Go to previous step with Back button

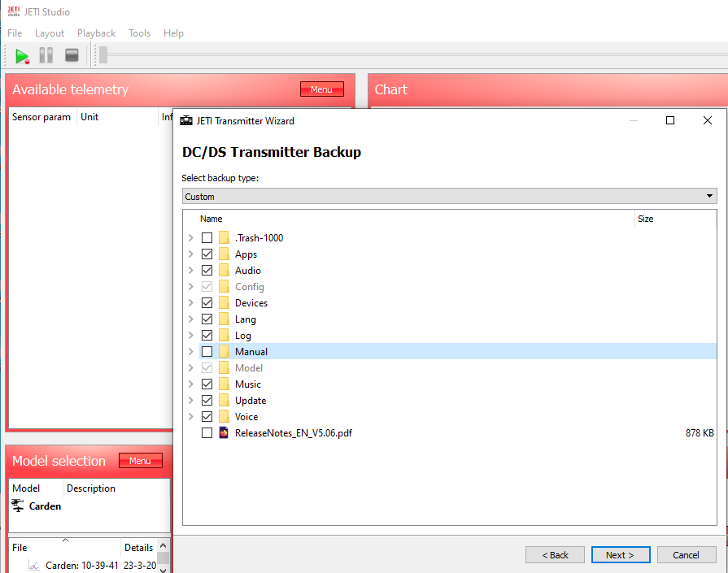555,555
